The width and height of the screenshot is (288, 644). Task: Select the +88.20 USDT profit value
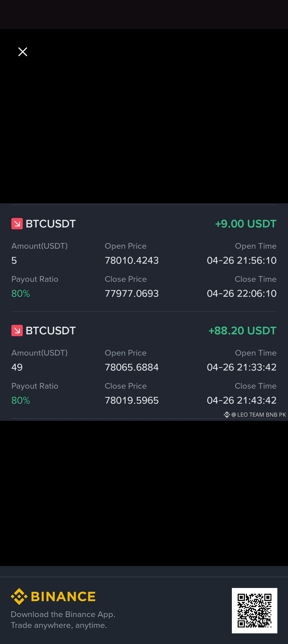242,331
